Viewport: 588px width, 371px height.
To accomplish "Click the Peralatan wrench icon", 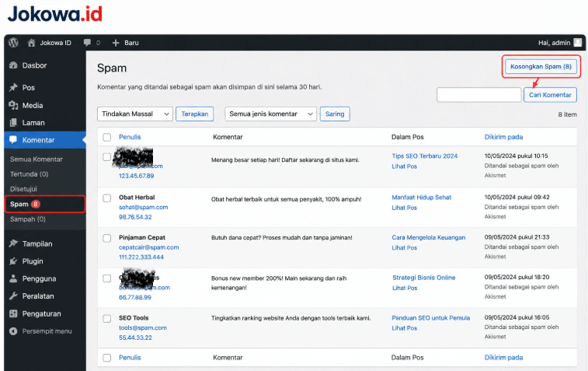I will [13, 296].
